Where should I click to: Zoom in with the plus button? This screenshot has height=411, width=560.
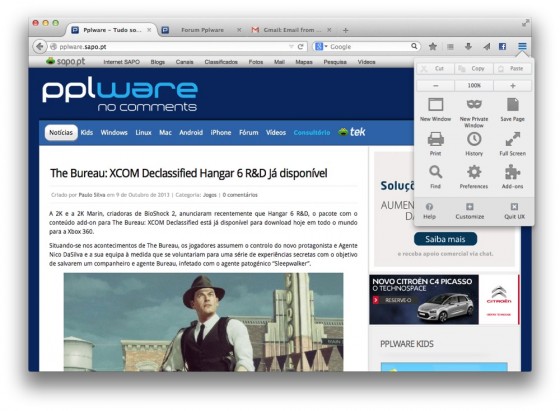(512, 85)
